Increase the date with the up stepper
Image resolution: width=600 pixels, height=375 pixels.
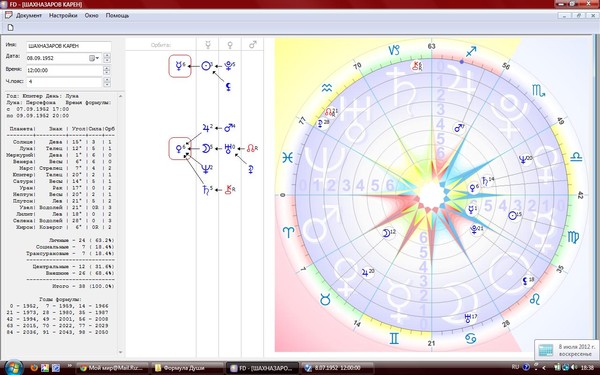tap(107, 56)
